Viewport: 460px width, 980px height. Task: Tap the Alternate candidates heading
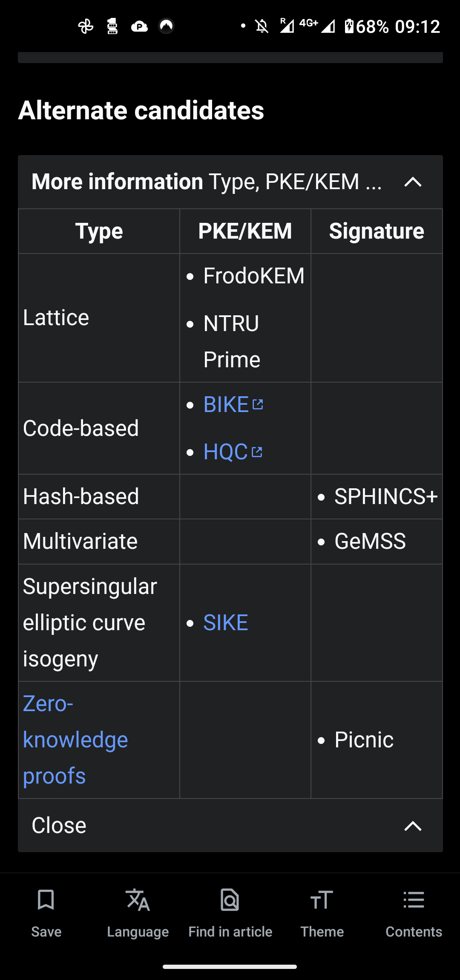point(141,110)
